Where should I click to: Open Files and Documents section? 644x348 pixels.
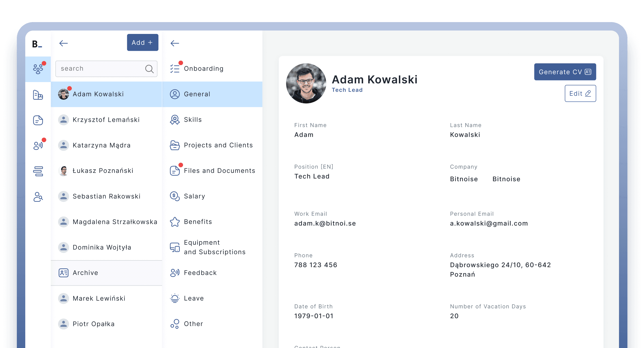point(219,171)
